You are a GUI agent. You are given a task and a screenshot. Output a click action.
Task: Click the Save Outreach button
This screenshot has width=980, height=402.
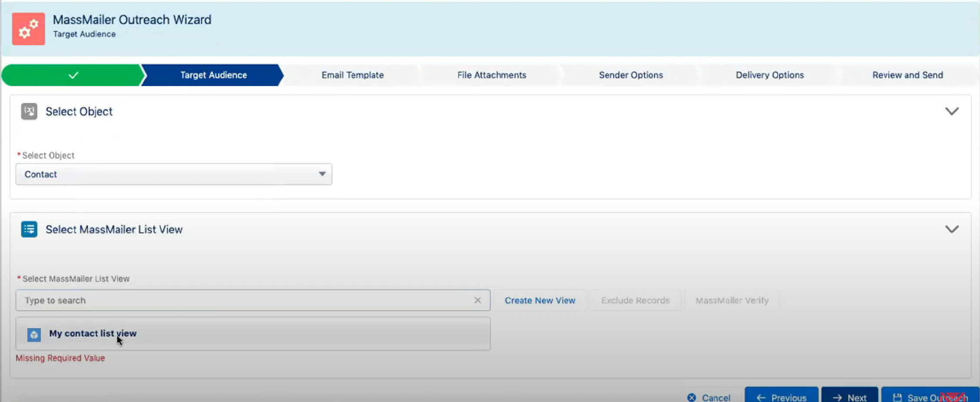pos(930,395)
